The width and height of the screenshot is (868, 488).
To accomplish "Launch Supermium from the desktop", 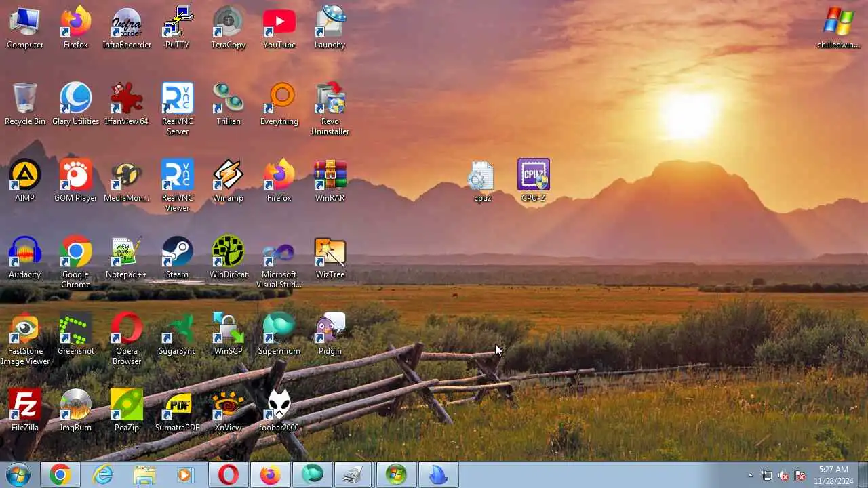I will coord(279,334).
